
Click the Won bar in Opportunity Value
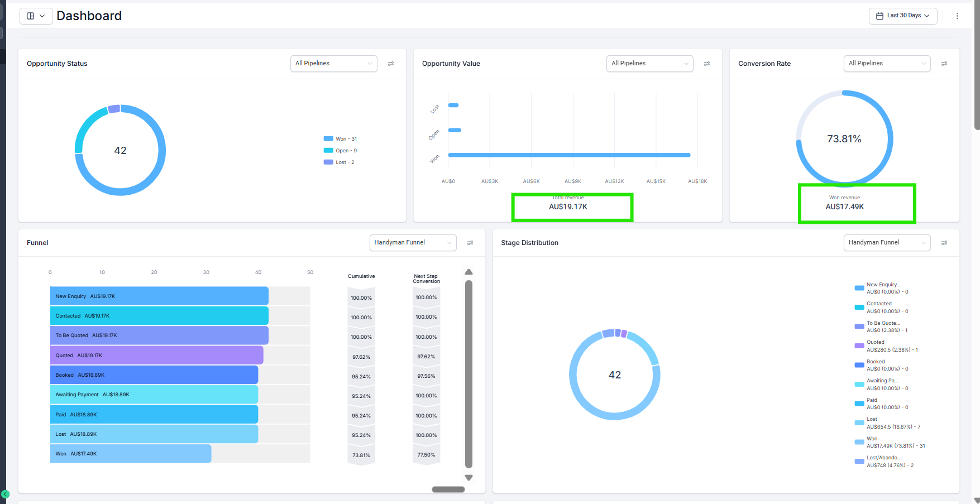coord(569,155)
